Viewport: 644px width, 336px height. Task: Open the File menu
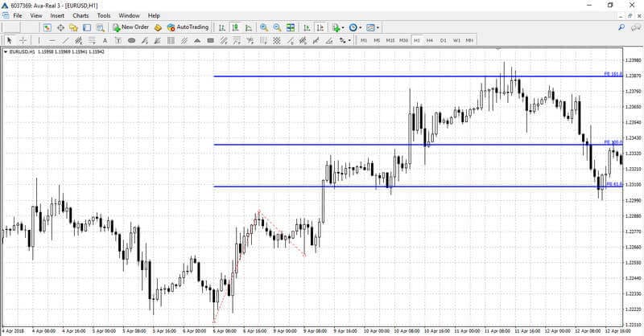coord(18,15)
